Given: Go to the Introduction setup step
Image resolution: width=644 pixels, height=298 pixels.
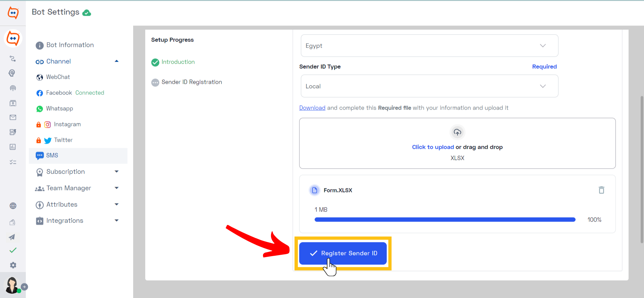Looking at the screenshot, I should click(x=178, y=62).
